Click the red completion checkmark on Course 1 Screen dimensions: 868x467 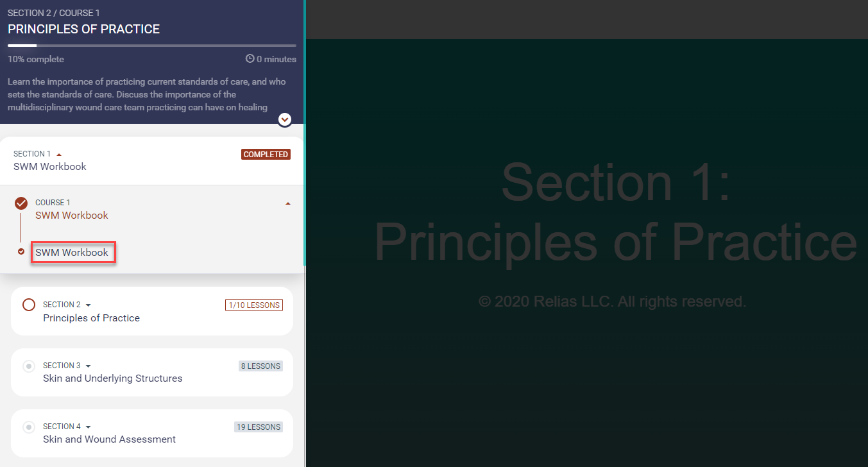pyautogui.click(x=21, y=203)
